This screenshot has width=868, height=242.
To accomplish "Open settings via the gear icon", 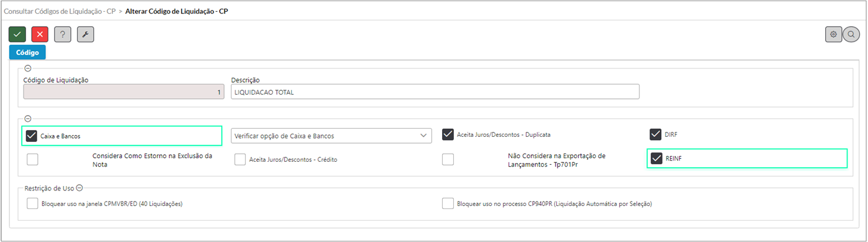I will tap(833, 34).
